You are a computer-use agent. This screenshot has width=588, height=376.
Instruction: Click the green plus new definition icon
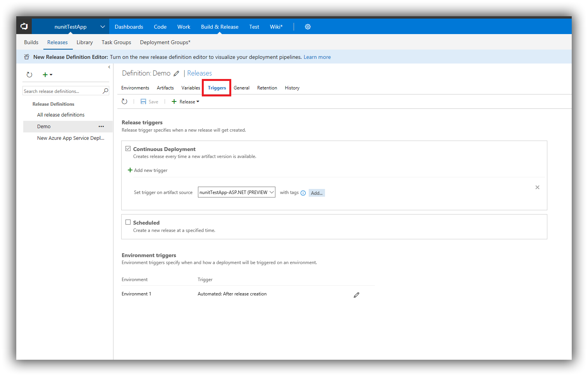[45, 74]
